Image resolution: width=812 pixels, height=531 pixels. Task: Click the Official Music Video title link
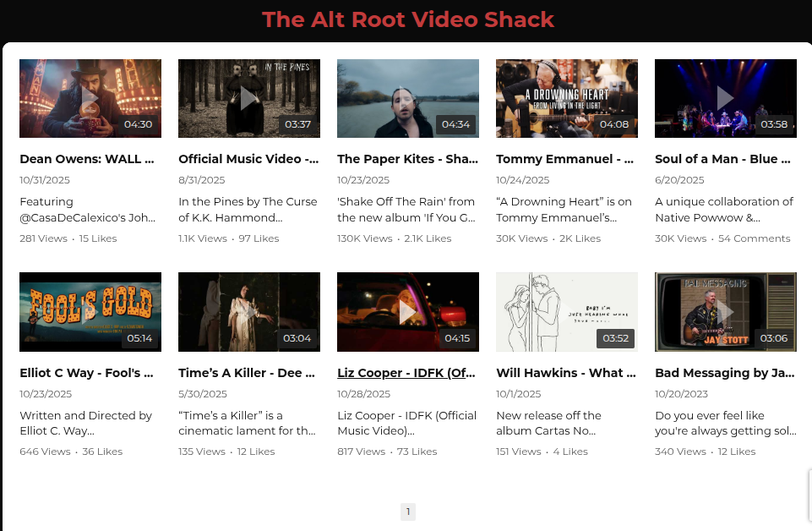click(248, 159)
